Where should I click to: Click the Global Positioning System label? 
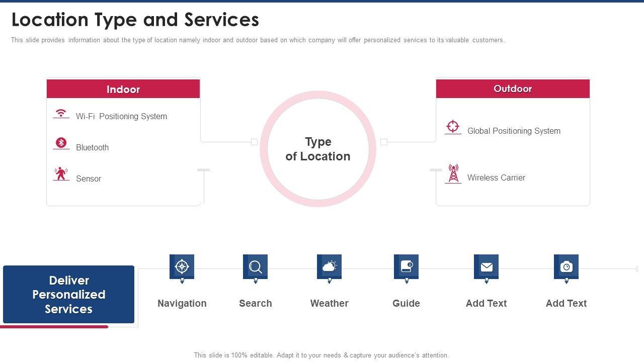(514, 131)
